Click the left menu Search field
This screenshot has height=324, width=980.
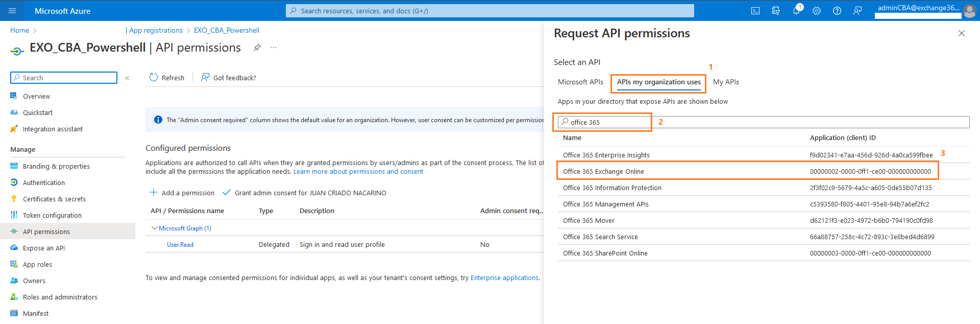coord(64,78)
